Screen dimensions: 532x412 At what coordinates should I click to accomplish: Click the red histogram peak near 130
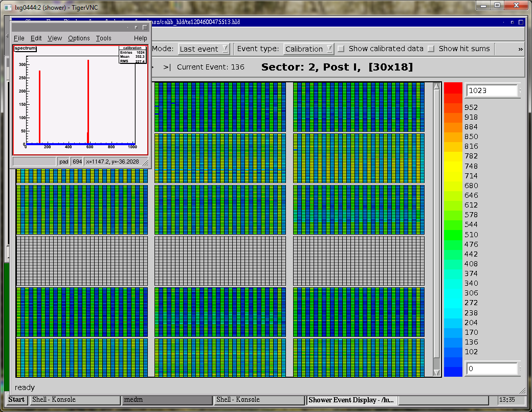click(x=40, y=107)
